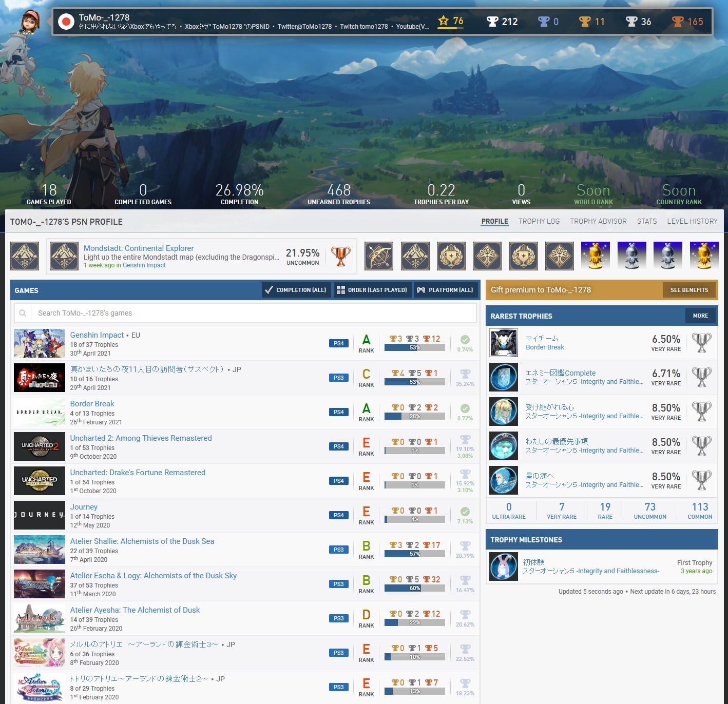Viewport: 728px width, 704px height.
Task: Click the Soon World Rank stat
Action: pyautogui.click(x=593, y=194)
